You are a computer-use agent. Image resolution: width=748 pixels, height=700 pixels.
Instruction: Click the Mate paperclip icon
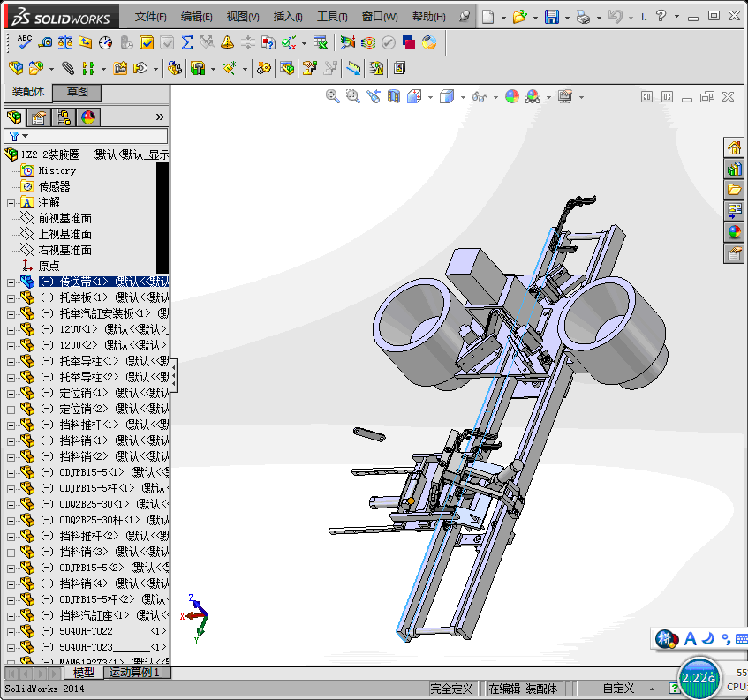click(68, 68)
